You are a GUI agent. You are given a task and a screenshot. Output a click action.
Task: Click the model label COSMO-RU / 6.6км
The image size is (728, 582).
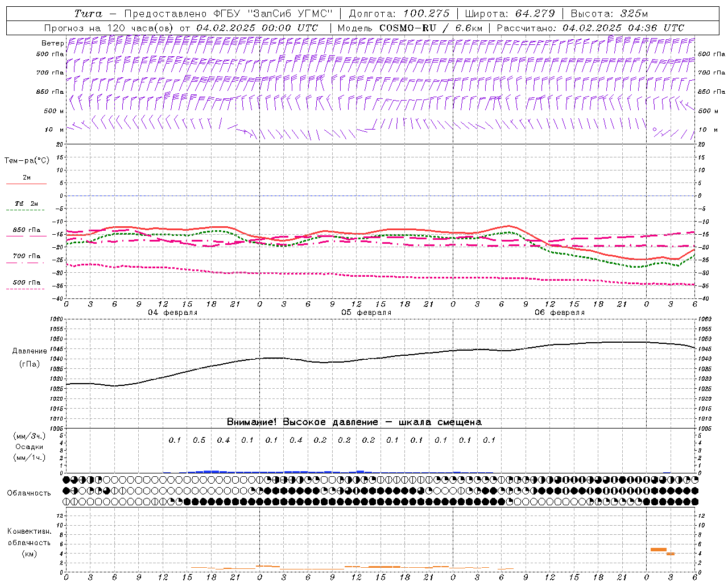431,28
